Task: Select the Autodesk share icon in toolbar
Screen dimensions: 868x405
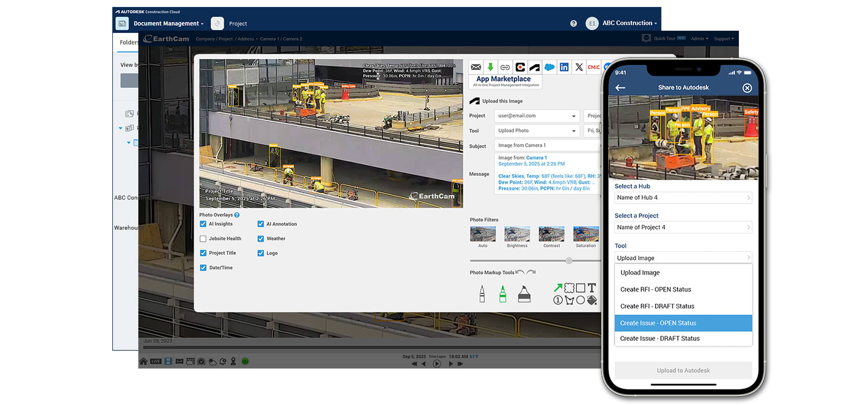Action: [535, 67]
